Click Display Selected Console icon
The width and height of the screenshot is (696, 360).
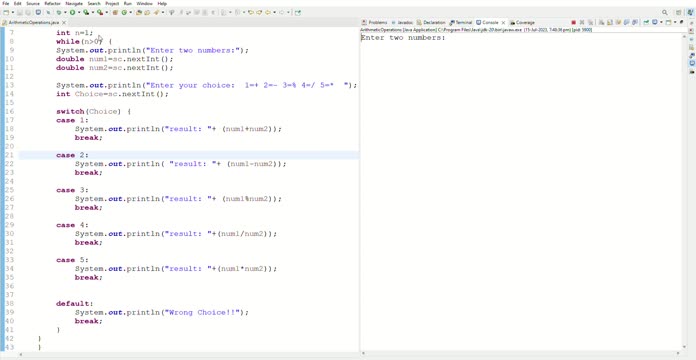pyautogui.click(x=654, y=22)
